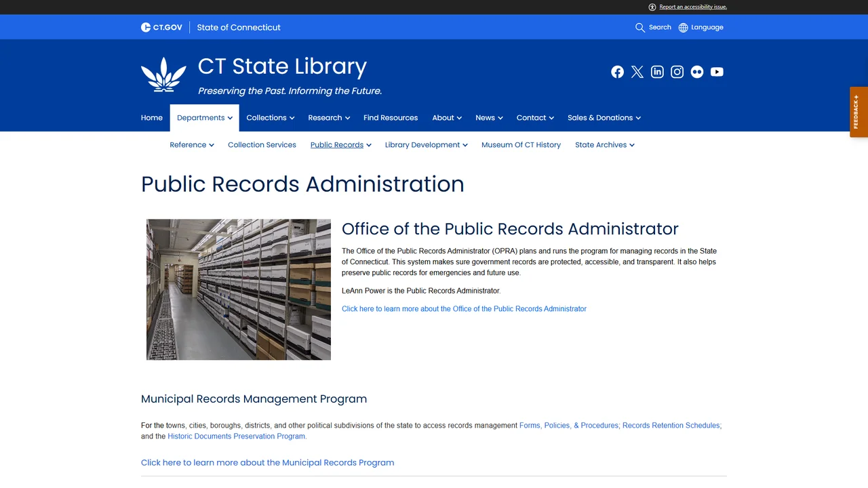This screenshot has width=868, height=488.
Task: Open the Find Resources menu item
Action: point(391,118)
